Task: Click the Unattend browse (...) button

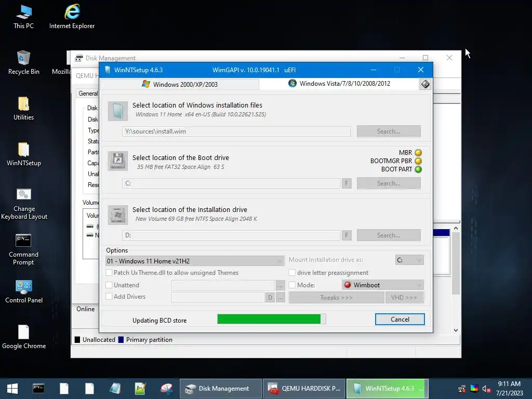Action: [280, 285]
